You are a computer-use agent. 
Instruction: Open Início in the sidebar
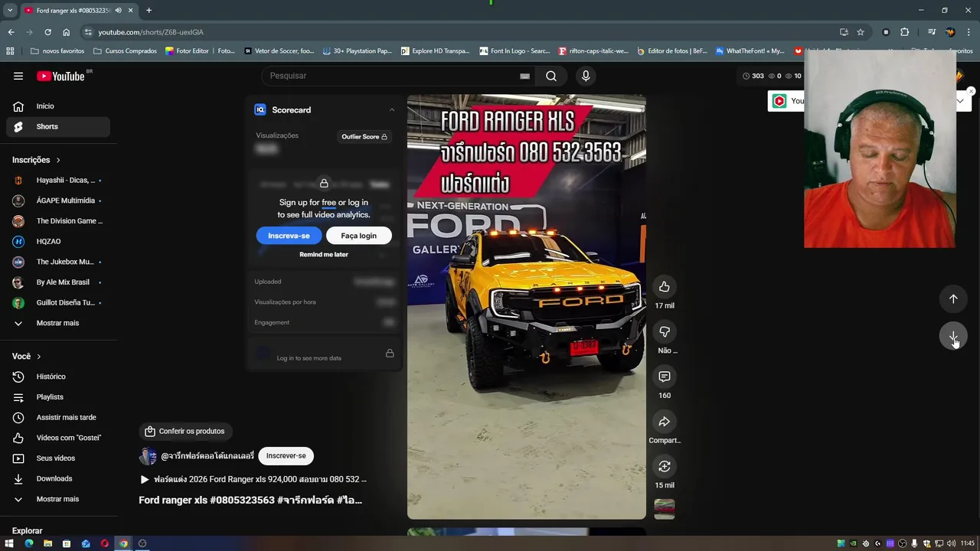tap(58, 106)
